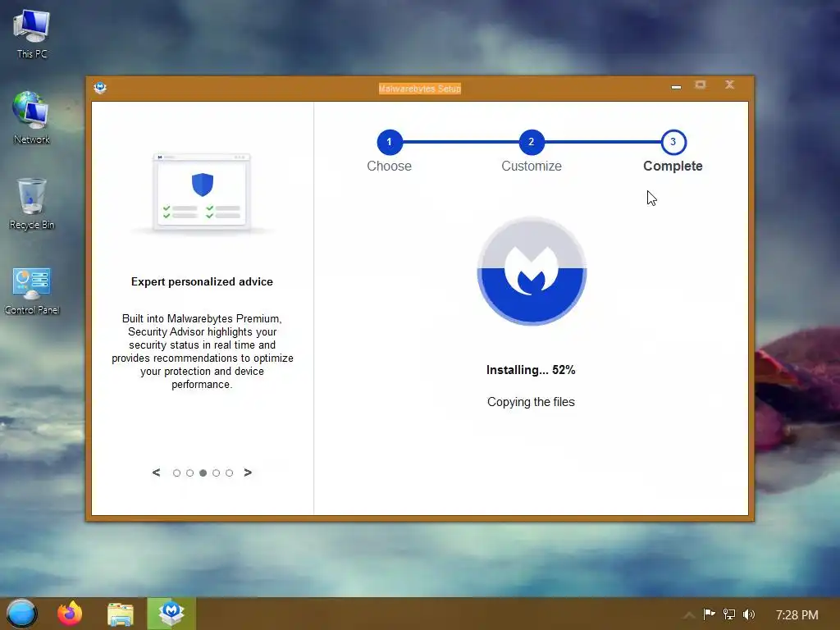This screenshot has width=840, height=630.
Task: Click the Customize step label
Action: click(532, 166)
